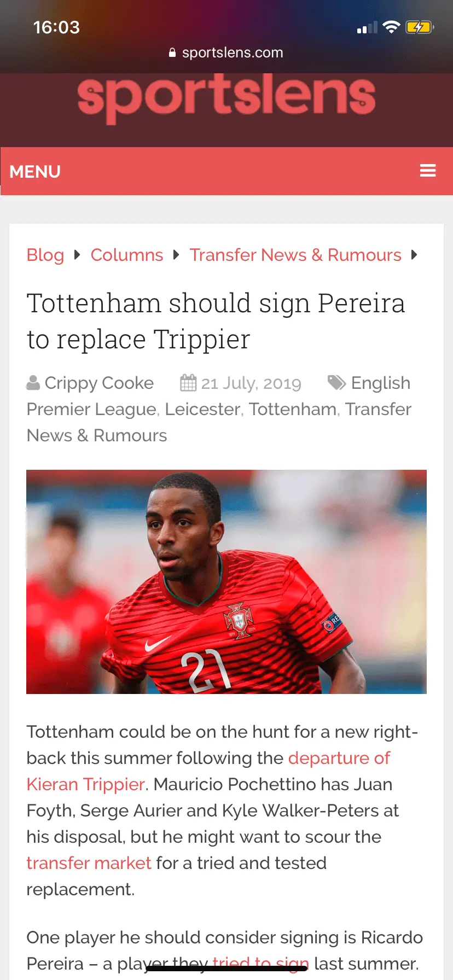Tap the tags icon before English

click(336, 382)
